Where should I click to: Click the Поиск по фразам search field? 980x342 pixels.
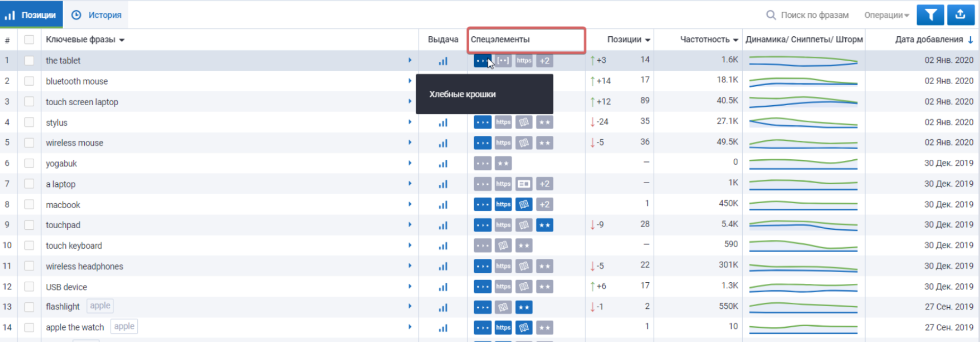[814, 15]
